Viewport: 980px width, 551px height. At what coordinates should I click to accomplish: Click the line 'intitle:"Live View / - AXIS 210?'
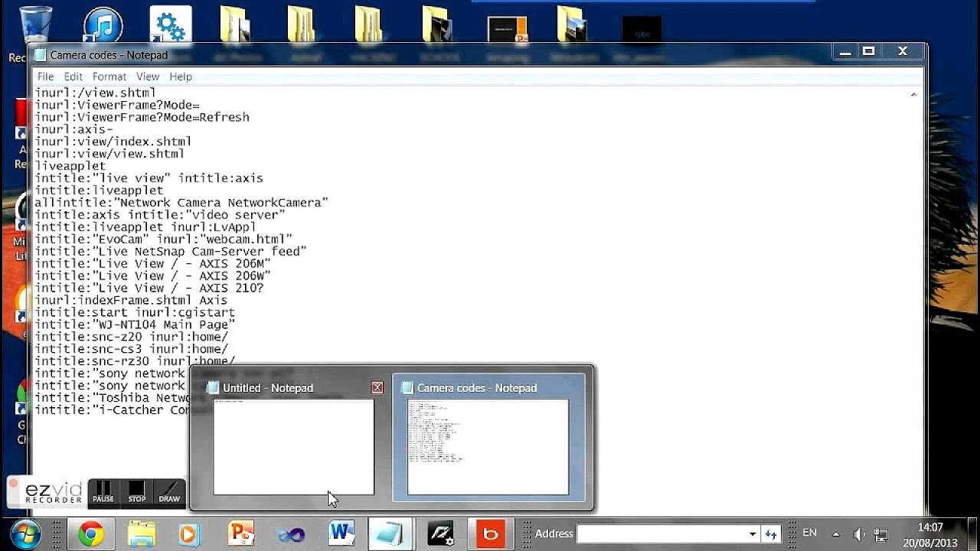pyautogui.click(x=149, y=289)
